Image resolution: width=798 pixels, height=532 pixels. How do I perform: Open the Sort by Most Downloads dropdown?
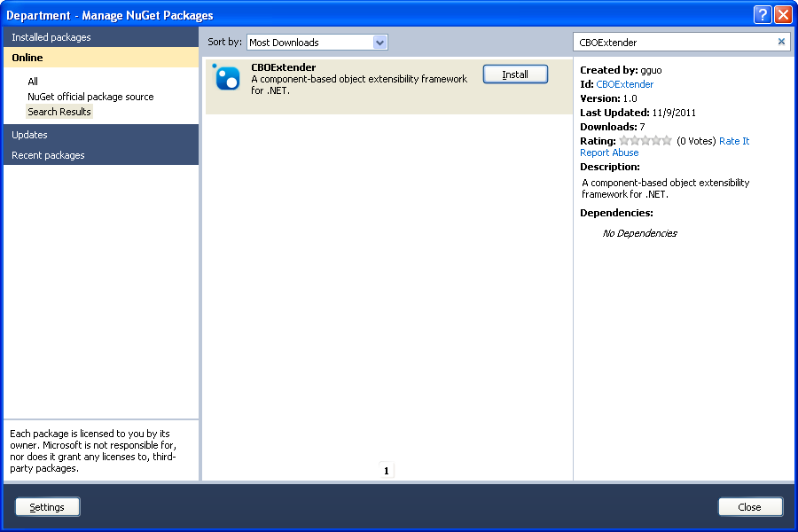(x=317, y=43)
